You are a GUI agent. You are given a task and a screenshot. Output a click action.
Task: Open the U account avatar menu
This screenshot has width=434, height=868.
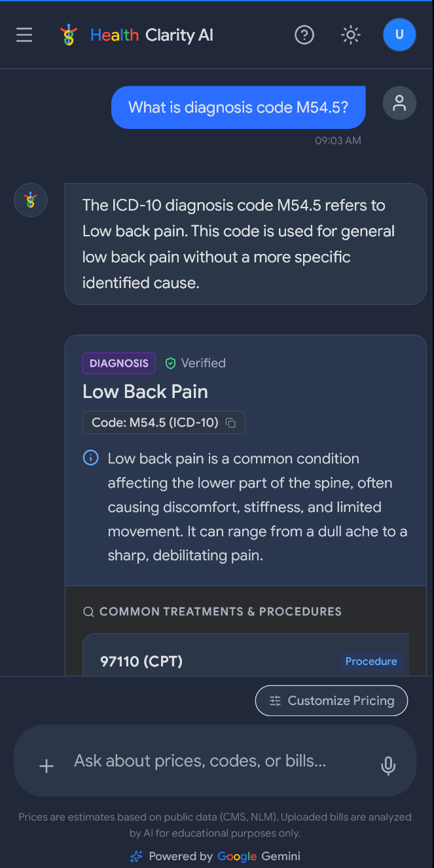399,35
